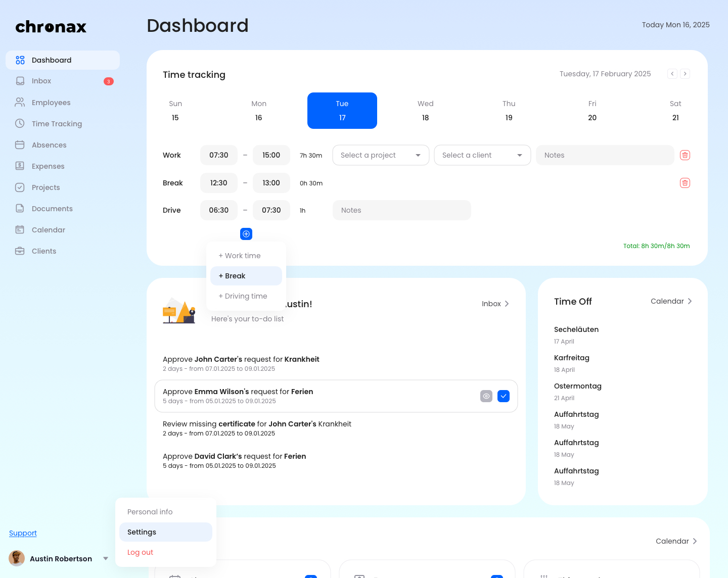728x578 pixels.
Task: Click the Support link
Action: point(23,533)
